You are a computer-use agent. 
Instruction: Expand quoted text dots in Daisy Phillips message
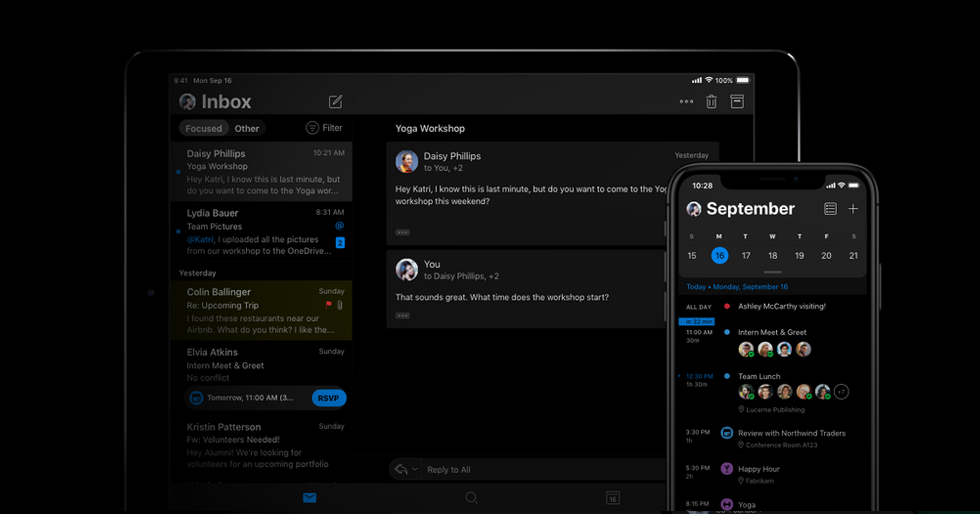coord(402,233)
